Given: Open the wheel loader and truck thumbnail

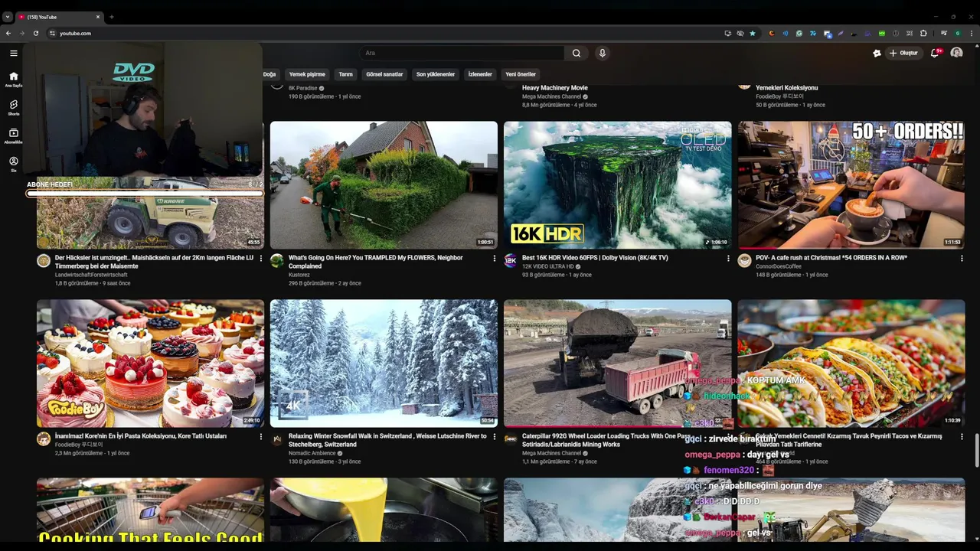Looking at the screenshot, I should tap(617, 363).
